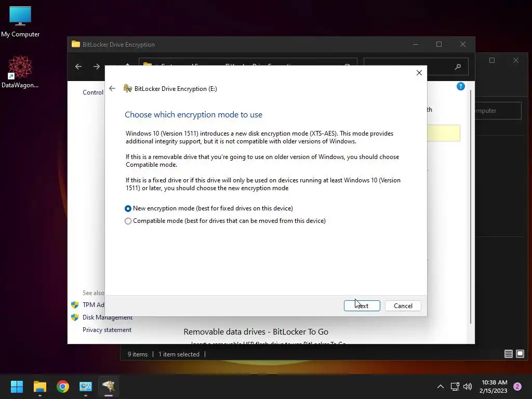The width and height of the screenshot is (532, 399).
Task: Click the Control Panel search box
Action: coord(416,66)
